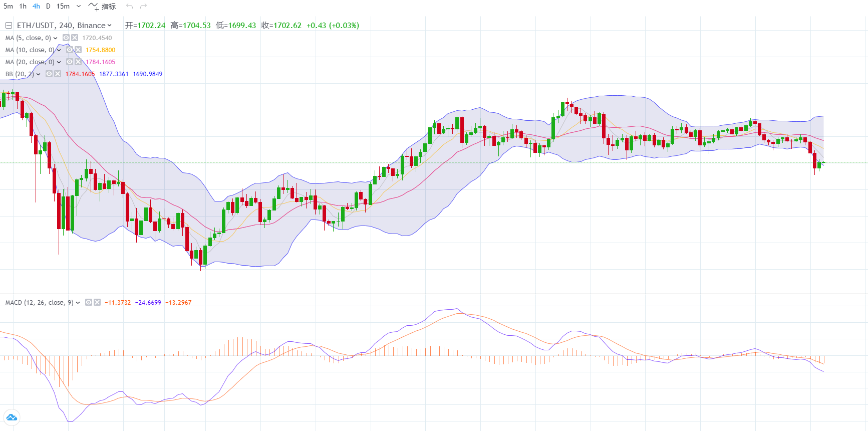868x431 pixels.
Task: Click the MACD value -24.6699
Action: click(148, 302)
